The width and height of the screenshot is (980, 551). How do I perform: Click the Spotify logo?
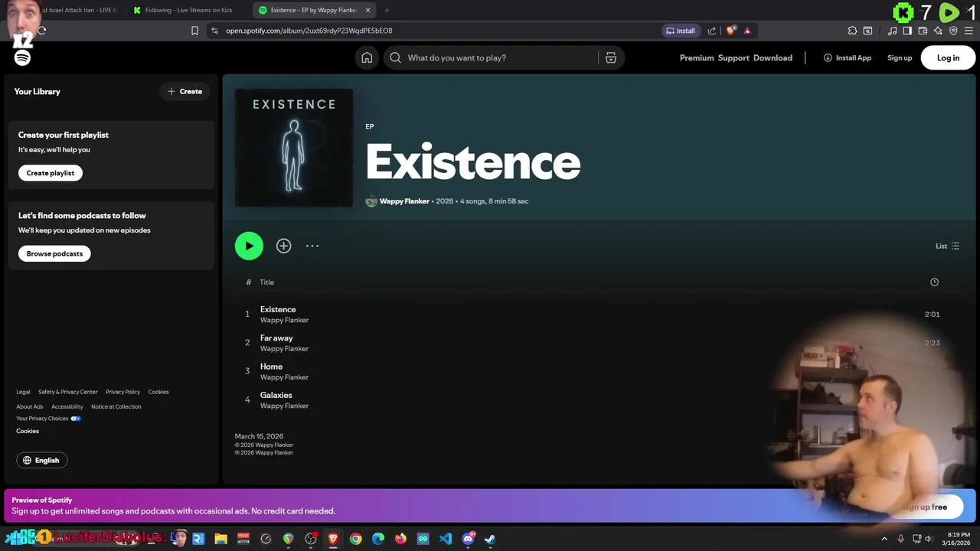tap(22, 58)
